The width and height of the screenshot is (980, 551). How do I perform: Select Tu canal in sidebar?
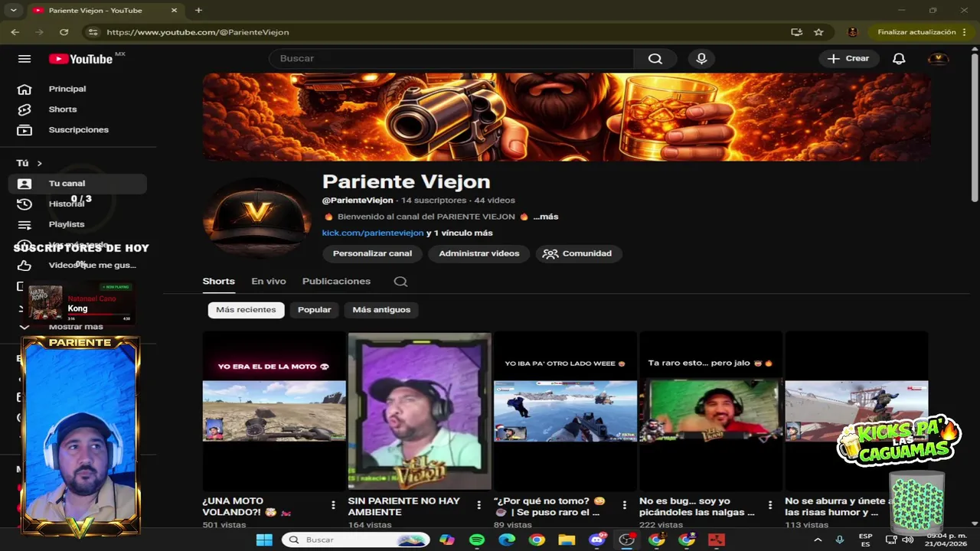coord(77,184)
